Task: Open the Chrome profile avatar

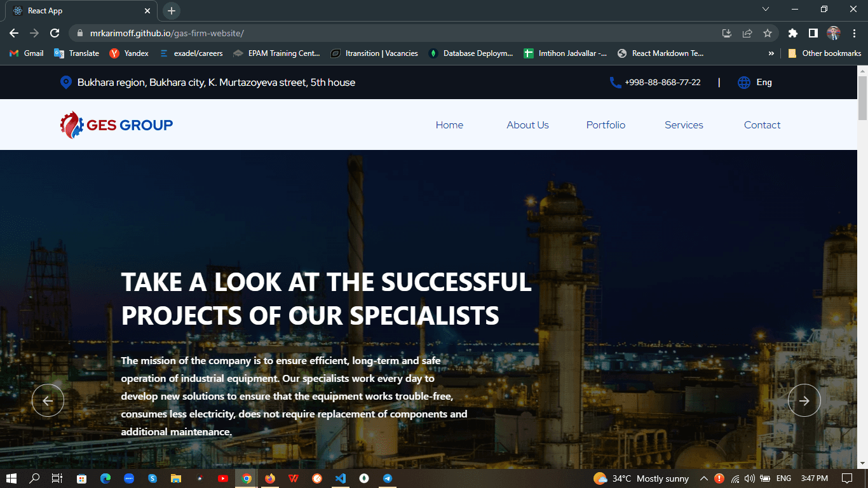Action: click(834, 32)
